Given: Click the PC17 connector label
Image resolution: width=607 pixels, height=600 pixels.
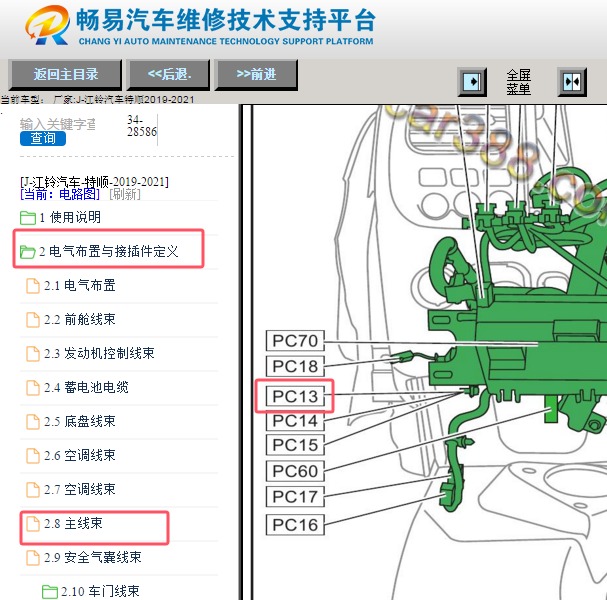Looking at the screenshot, I should click(x=295, y=497).
